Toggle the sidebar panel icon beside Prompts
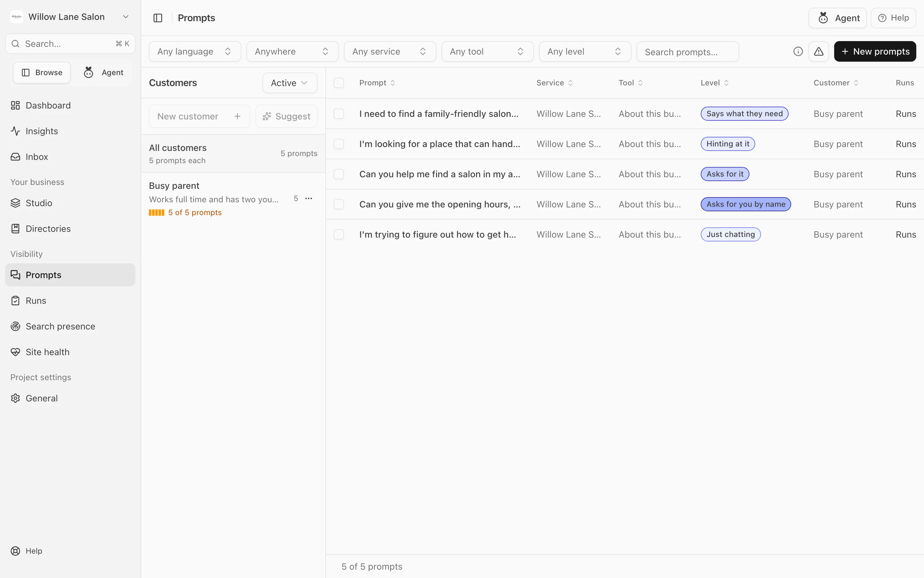This screenshot has height=578, width=924. (x=158, y=18)
